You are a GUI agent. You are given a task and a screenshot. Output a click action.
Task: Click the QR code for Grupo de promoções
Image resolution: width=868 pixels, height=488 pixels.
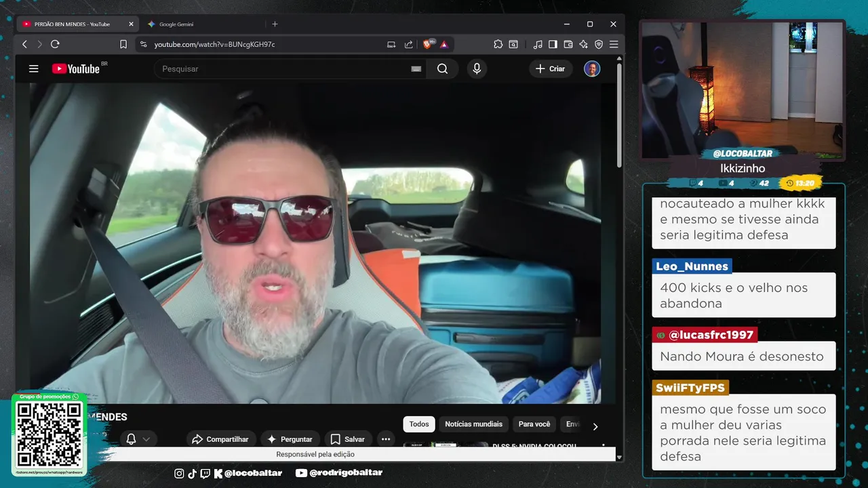50,434
